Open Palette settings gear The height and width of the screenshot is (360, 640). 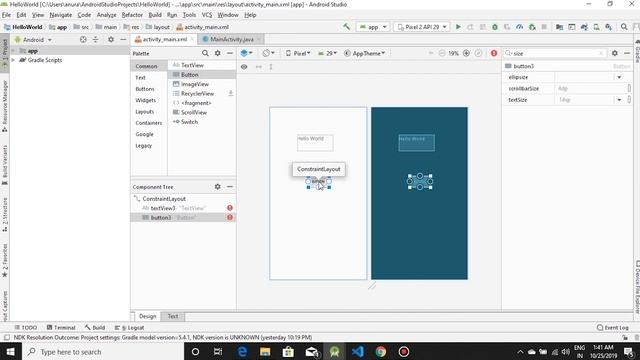(x=218, y=53)
